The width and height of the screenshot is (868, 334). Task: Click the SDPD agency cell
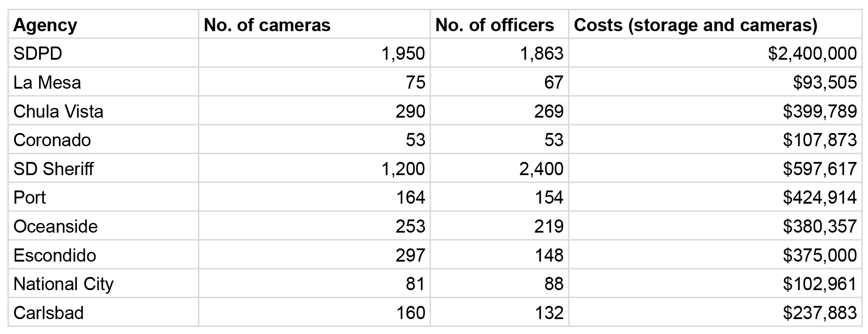click(103, 53)
